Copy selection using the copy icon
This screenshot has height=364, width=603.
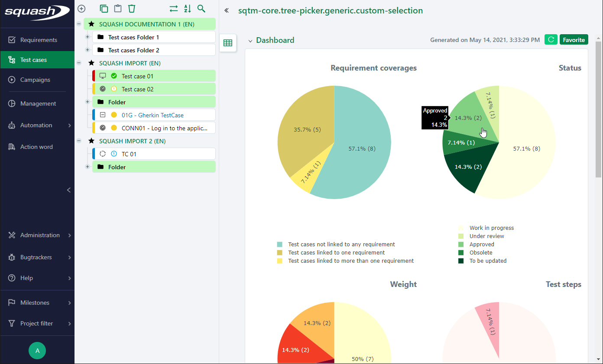[x=104, y=8]
